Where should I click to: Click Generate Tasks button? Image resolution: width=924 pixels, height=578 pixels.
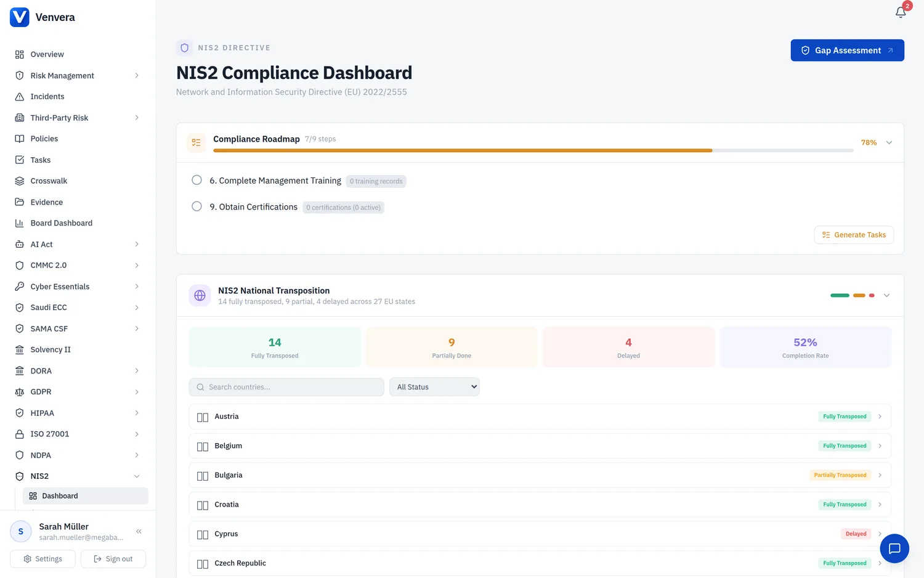pyautogui.click(x=854, y=235)
